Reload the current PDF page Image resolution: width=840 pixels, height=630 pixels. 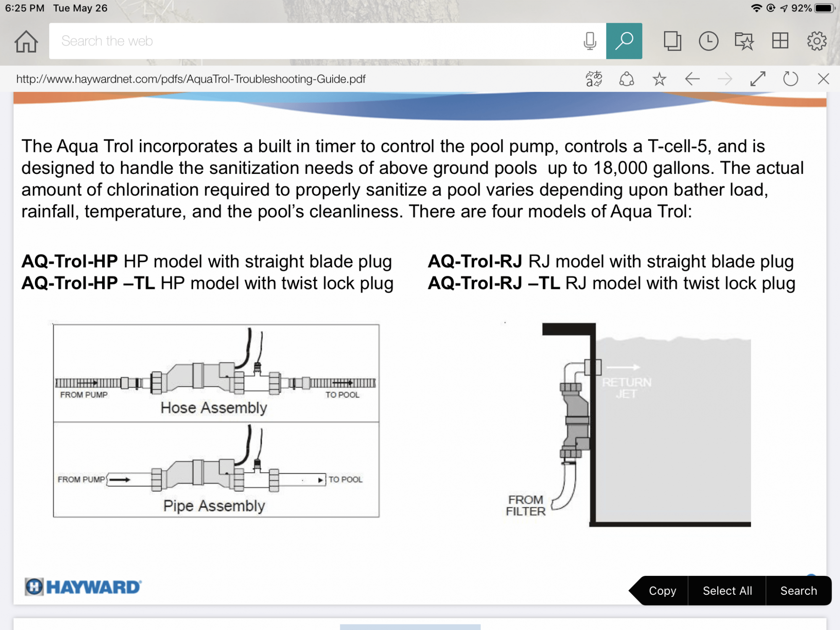[x=790, y=79]
